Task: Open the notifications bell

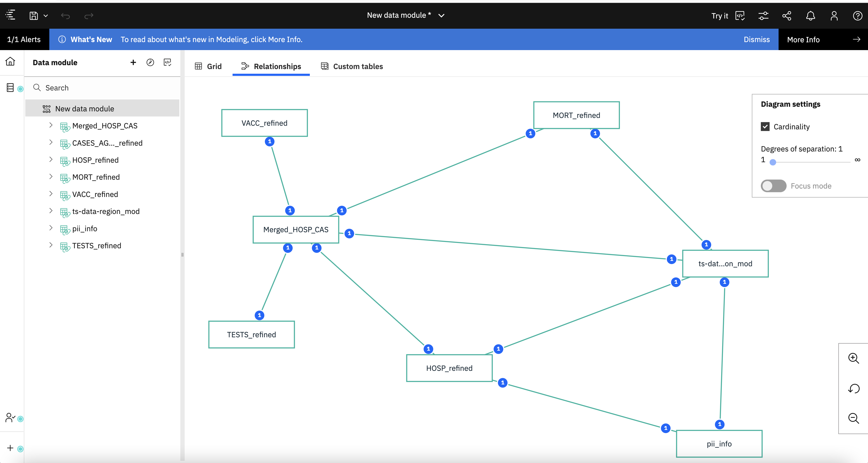Action: [810, 16]
